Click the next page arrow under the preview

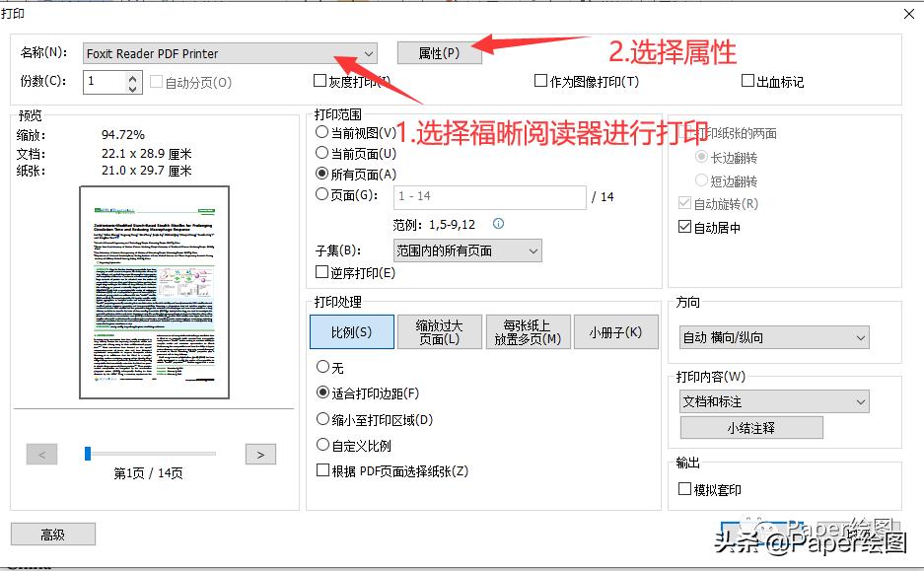(259, 454)
